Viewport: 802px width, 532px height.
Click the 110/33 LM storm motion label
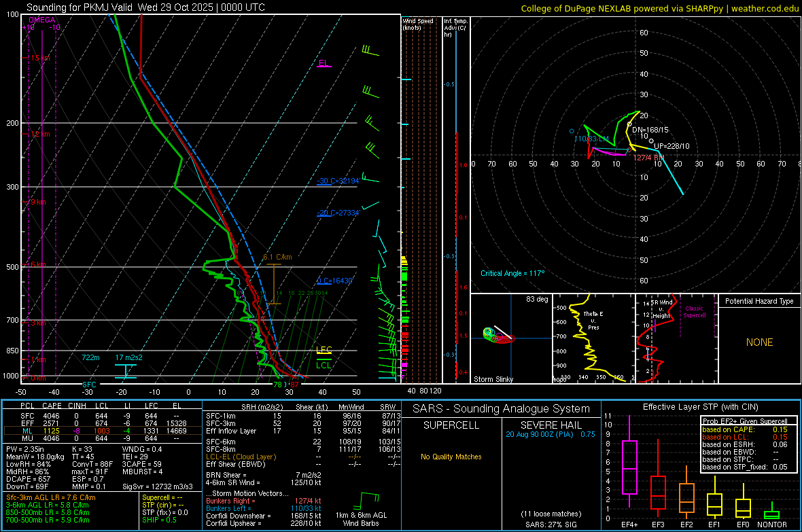591,139
